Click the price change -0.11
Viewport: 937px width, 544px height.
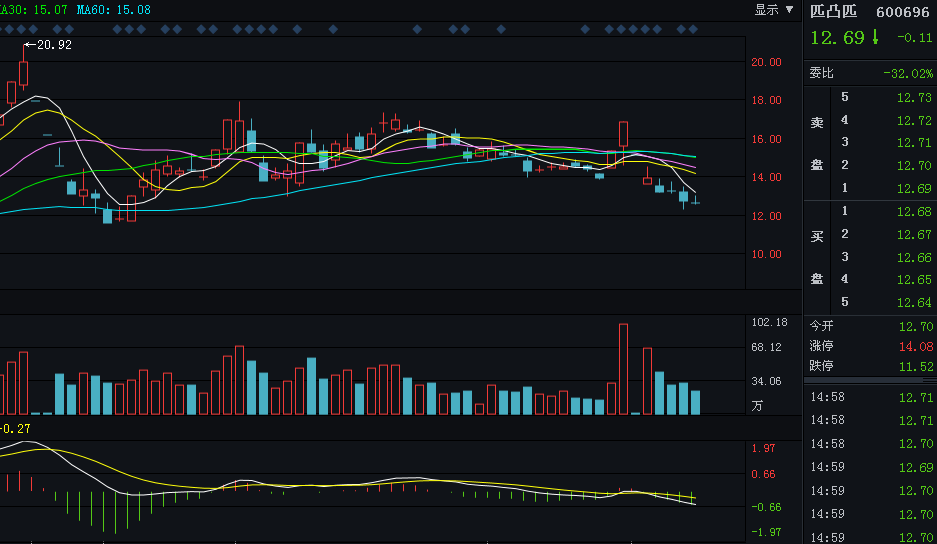914,38
